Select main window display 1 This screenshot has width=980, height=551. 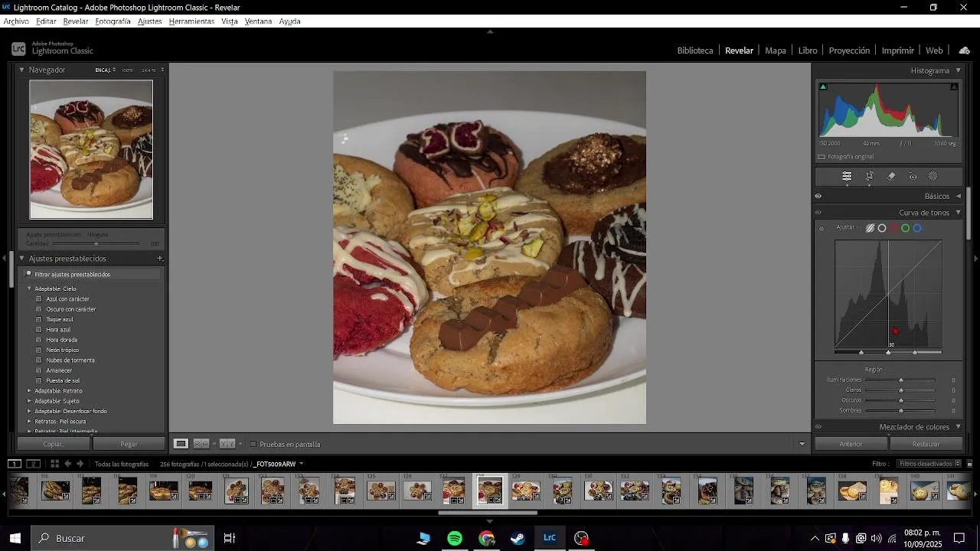(x=15, y=464)
